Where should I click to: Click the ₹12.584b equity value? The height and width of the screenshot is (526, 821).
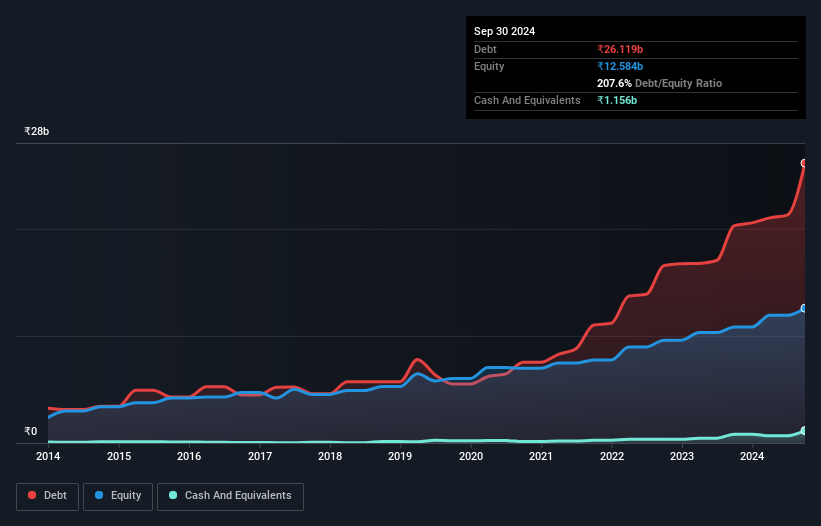[620, 66]
